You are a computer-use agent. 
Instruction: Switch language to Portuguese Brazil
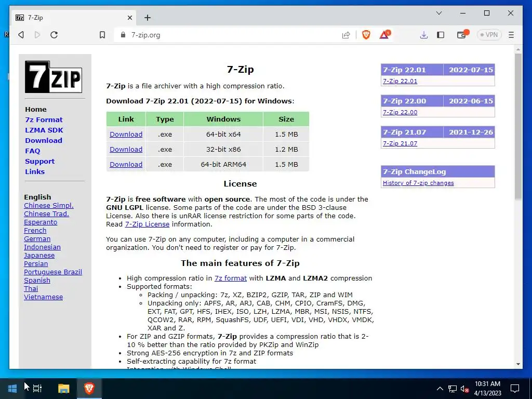[53, 272]
